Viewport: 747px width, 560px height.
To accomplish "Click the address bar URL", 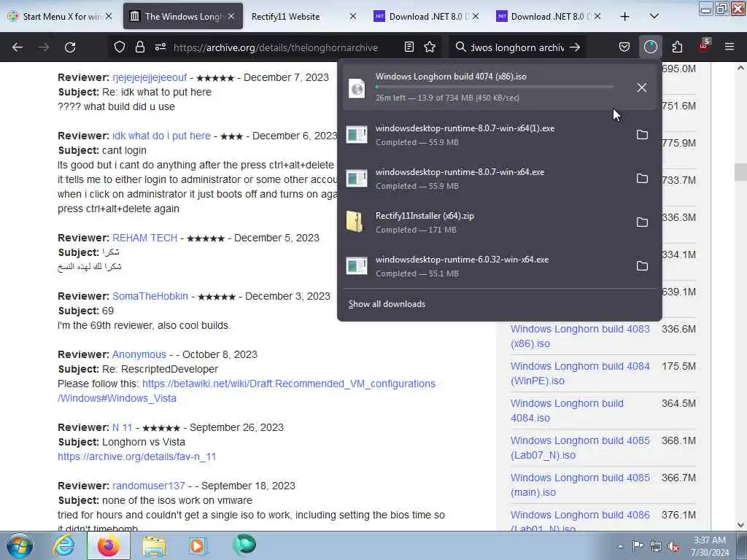I will 276,47.
